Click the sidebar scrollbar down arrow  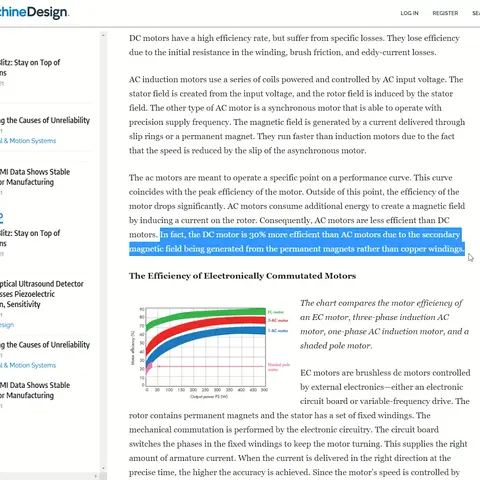pyautogui.click(x=103, y=468)
